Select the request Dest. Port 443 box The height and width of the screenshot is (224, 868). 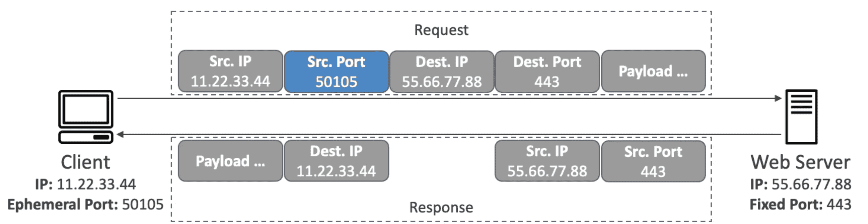tap(547, 71)
